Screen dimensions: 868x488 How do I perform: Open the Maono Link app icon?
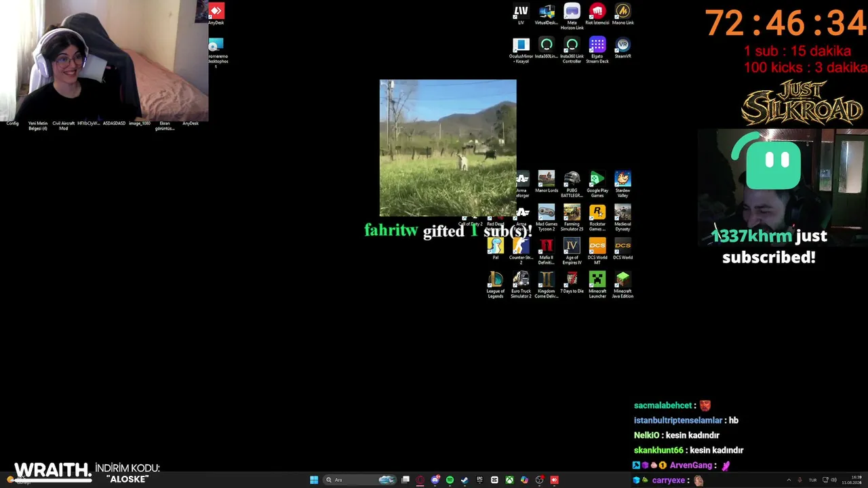pyautogui.click(x=623, y=14)
